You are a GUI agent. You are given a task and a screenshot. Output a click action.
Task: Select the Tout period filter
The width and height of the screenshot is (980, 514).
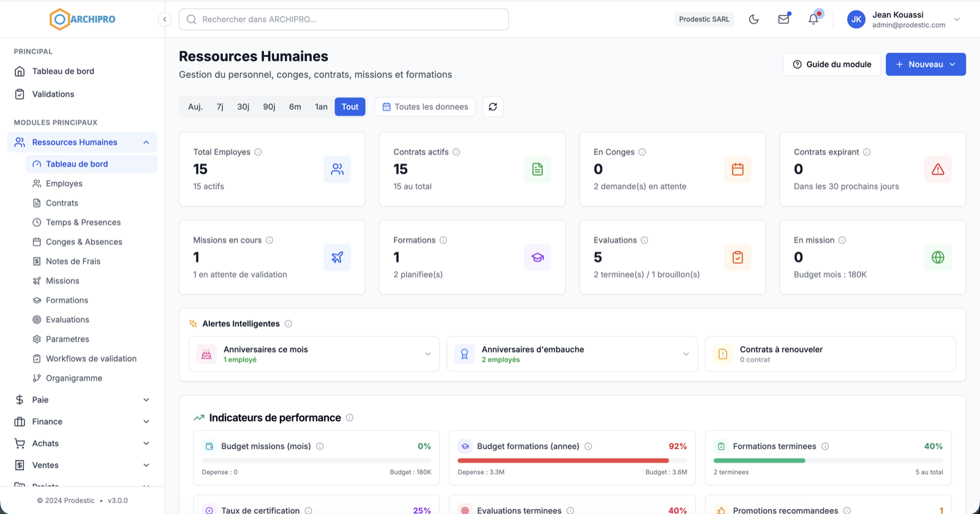350,107
